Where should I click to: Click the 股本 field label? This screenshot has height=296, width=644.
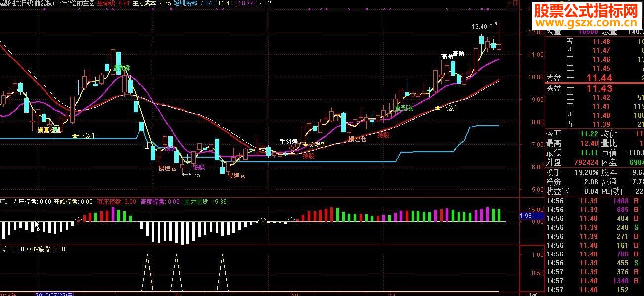coord(610,172)
